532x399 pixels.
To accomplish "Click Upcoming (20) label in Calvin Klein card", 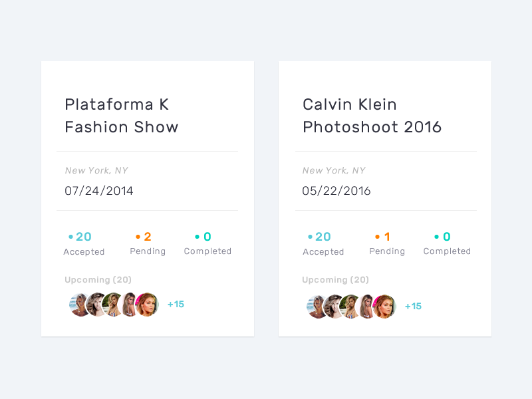I will [x=335, y=280].
